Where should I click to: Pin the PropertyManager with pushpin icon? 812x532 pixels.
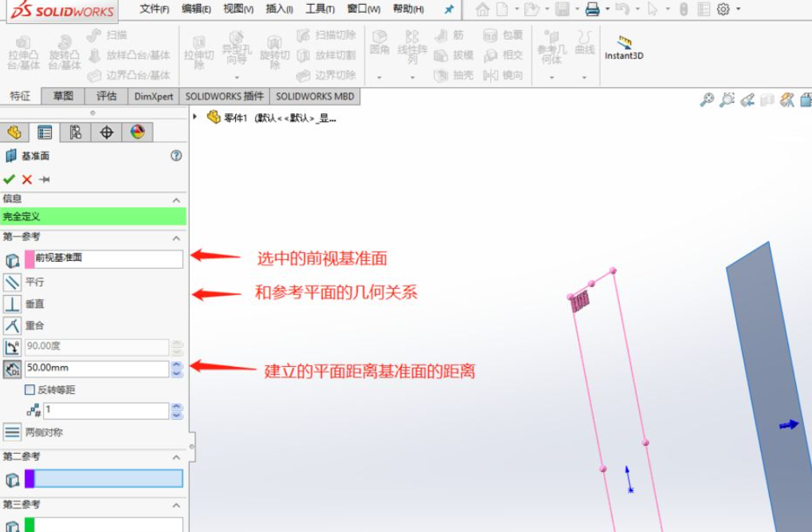(45, 179)
